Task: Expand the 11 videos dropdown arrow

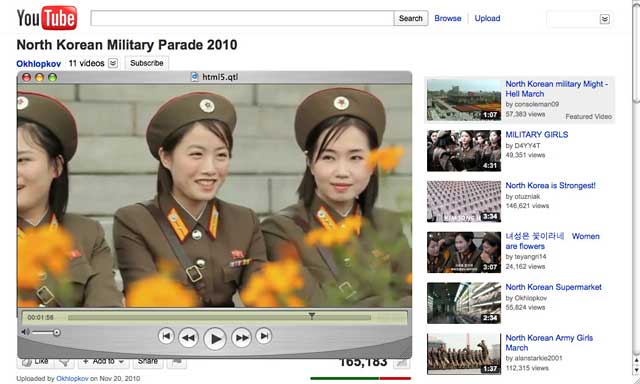Action: pyautogui.click(x=113, y=63)
